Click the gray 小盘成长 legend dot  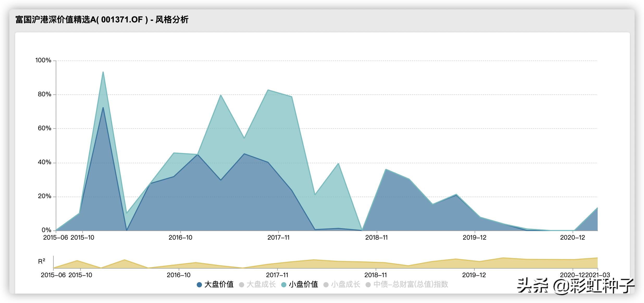326,285
